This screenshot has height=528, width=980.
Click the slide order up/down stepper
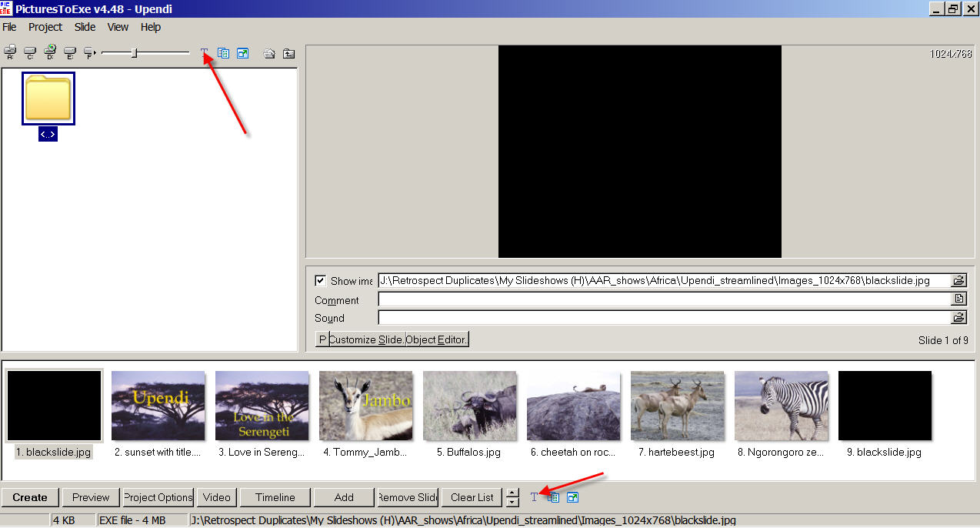click(x=513, y=497)
